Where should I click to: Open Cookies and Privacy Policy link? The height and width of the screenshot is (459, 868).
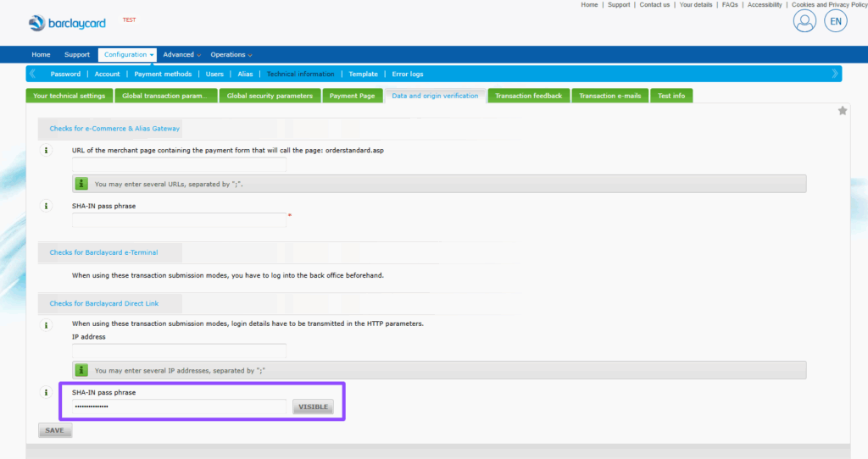(829, 4)
